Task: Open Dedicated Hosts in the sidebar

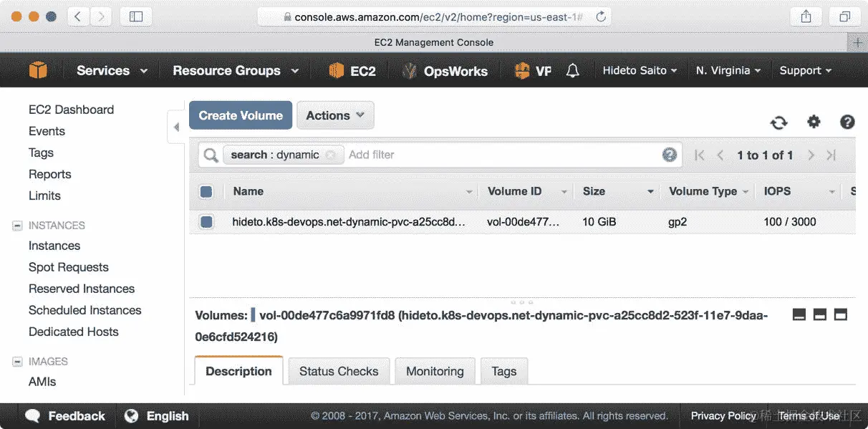Action: [x=74, y=332]
